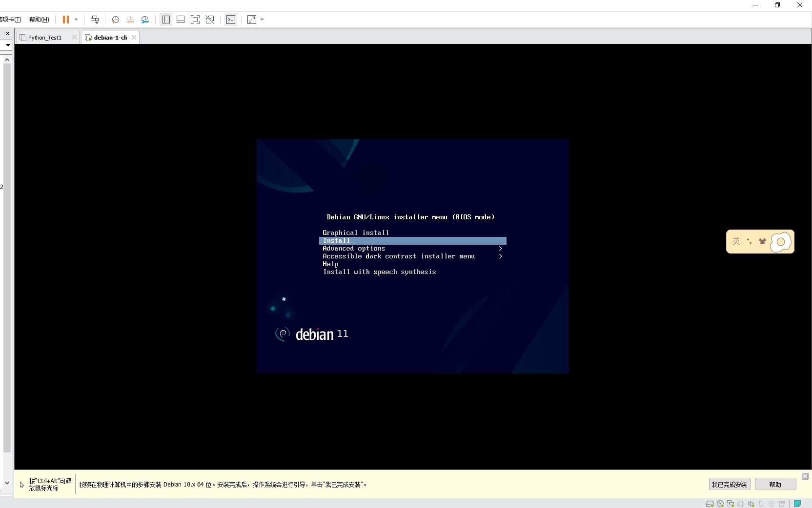The width and height of the screenshot is (812, 508).
Task: Click the network adapter status icon
Action: click(x=731, y=504)
